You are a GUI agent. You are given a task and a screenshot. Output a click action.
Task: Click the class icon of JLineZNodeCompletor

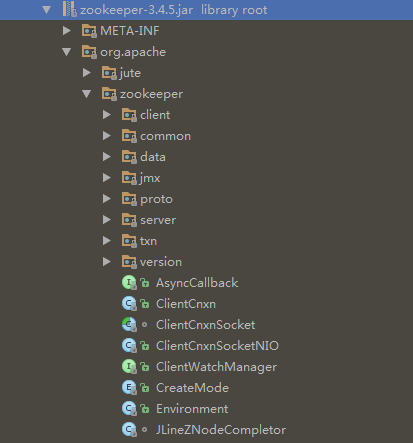coord(129,430)
